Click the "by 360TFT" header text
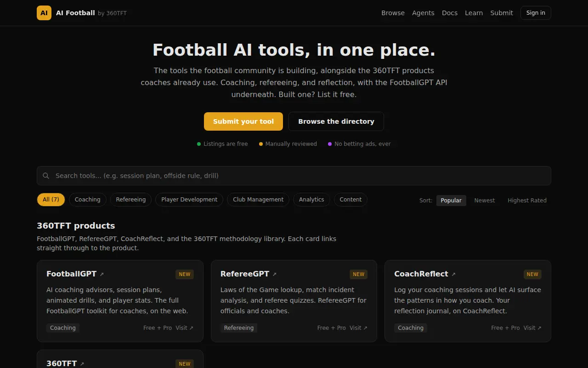Viewport: 588px width, 368px height. [x=112, y=13]
